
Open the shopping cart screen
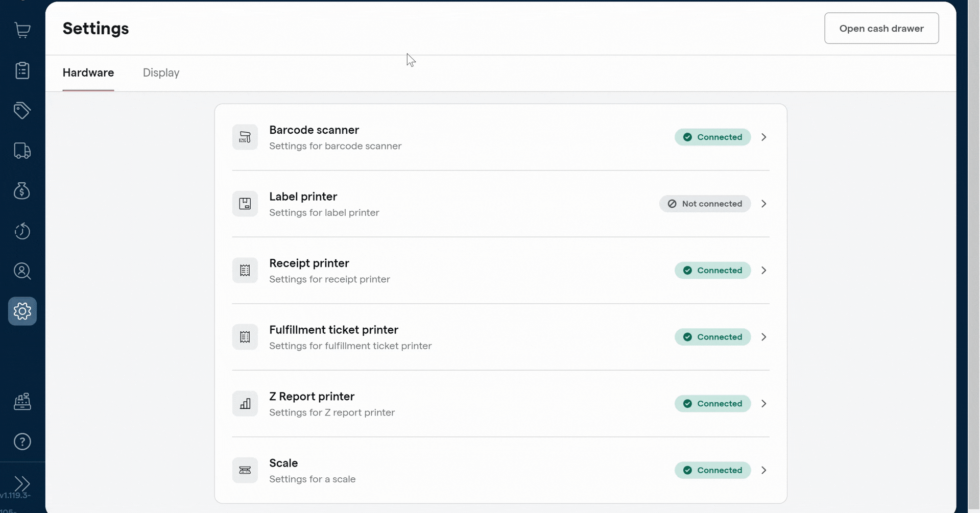coord(22,30)
